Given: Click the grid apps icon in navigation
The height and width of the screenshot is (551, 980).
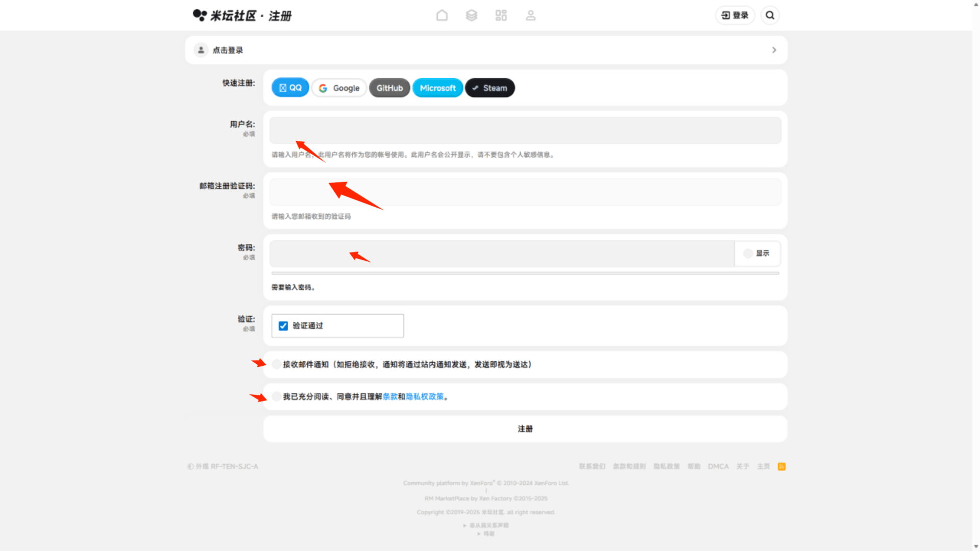Looking at the screenshot, I should pyautogui.click(x=501, y=15).
